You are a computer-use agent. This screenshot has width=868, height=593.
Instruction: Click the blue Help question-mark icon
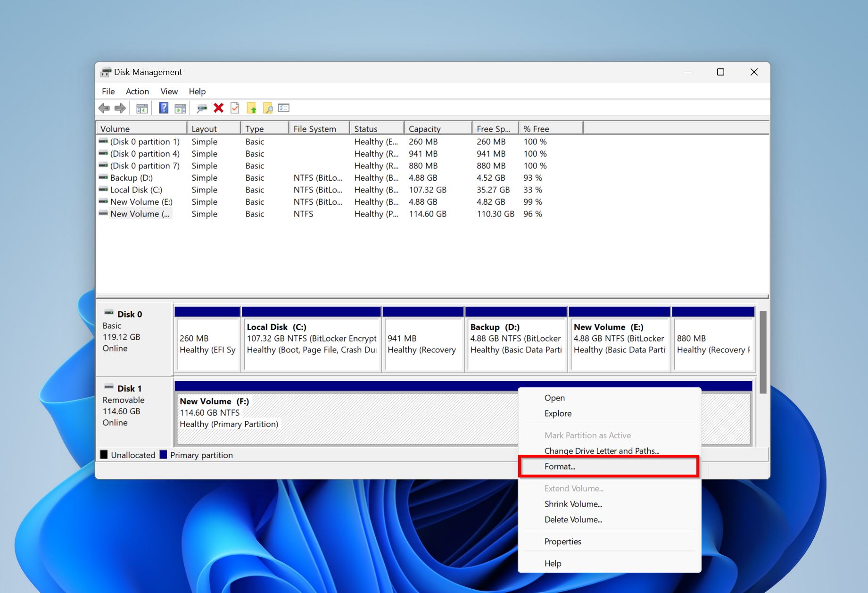163,108
